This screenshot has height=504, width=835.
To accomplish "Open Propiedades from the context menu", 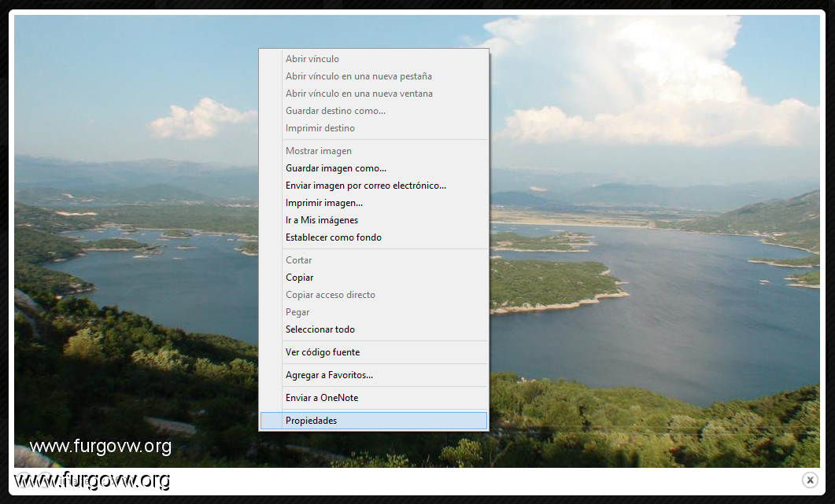I will point(374,421).
